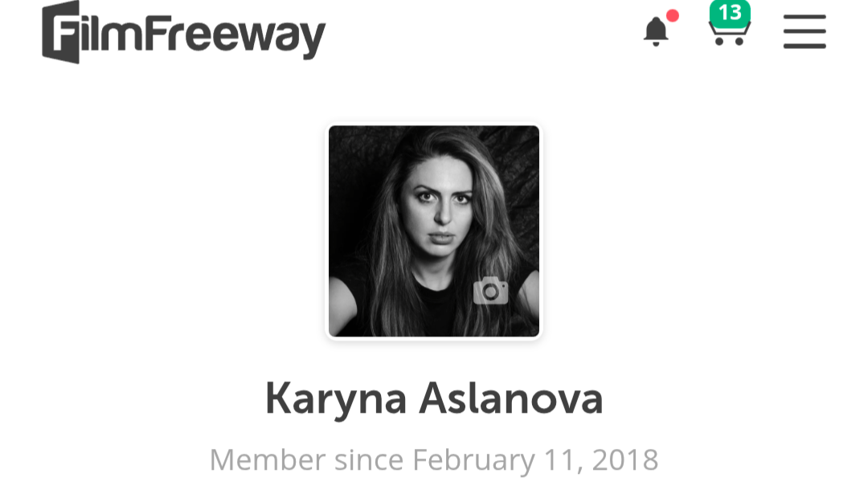Image resolution: width=868 pixels, height=490 pixels.
Task: Click the F film-door emblem in the logo
Action: pos(61,33)
